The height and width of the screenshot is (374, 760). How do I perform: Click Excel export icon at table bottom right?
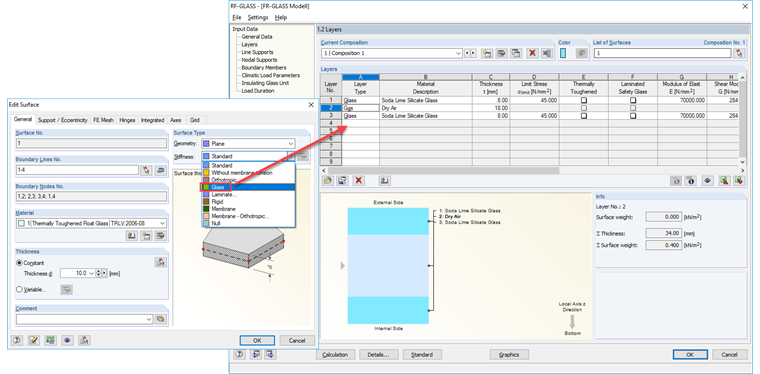pyautogui.click(x=724, y=181)
